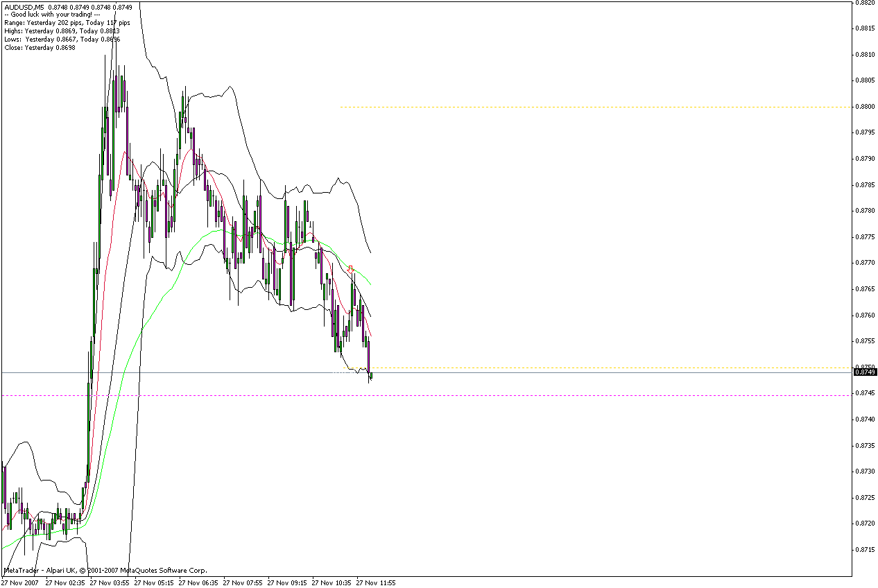Click the 0.8800 price axis label
Image resolution: width=878 pixels, height=588 pixels.
(865, 107)
